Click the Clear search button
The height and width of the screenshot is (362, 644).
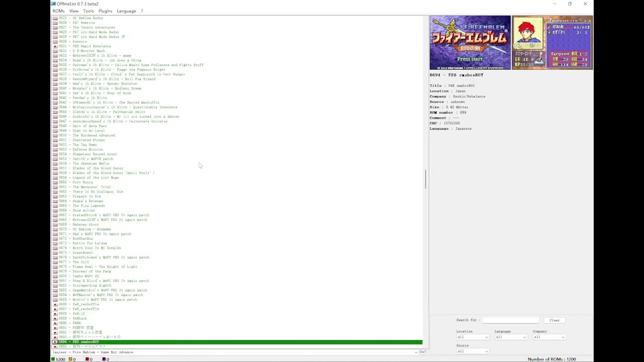click(x=554, y=320)
